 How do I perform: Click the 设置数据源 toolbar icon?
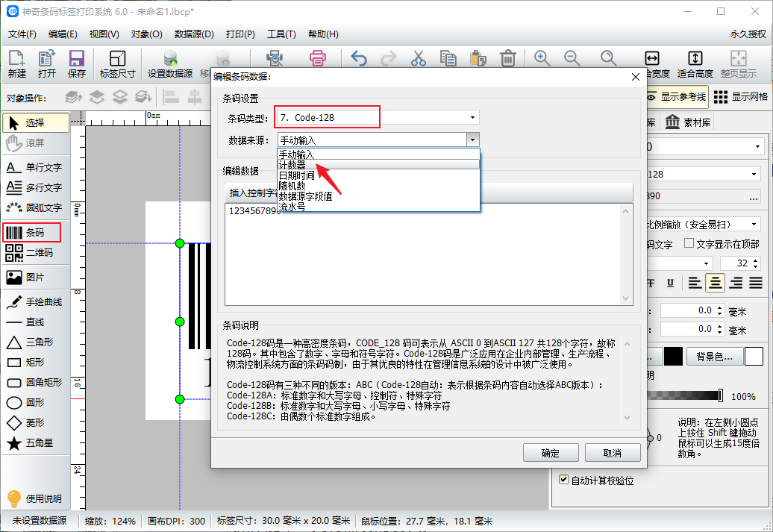pos(170,63)
